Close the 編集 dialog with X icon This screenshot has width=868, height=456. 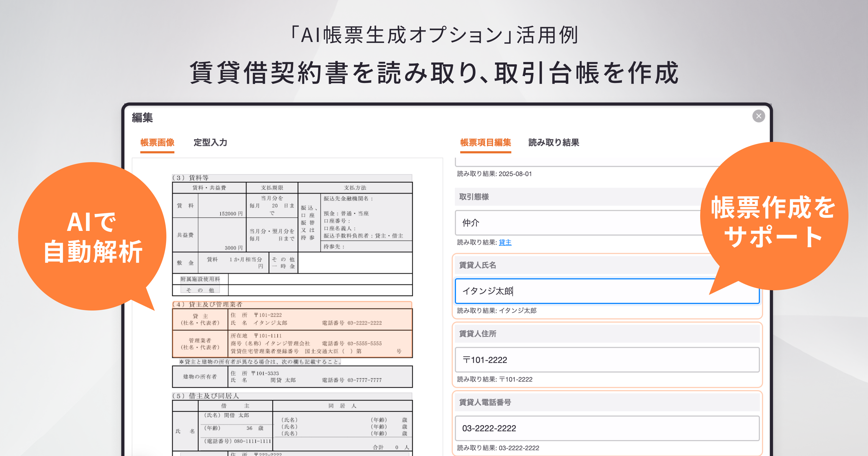pos(759,116)
